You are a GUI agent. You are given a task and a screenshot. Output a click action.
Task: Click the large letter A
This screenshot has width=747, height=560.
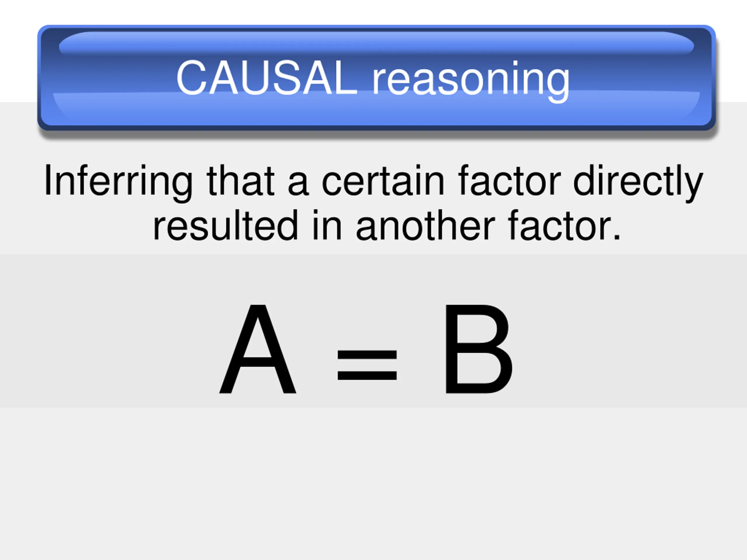258,349
